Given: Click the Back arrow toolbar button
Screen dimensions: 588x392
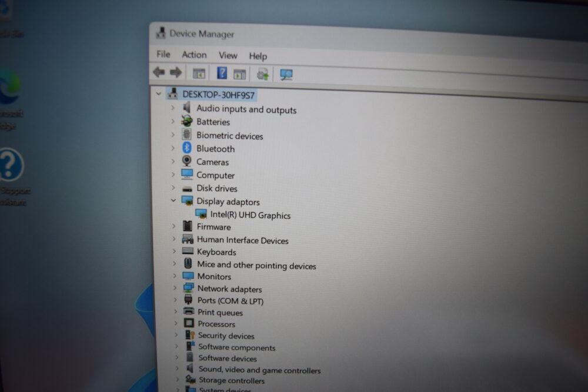Looking at the screenshot, I should [x=159, y=72].
